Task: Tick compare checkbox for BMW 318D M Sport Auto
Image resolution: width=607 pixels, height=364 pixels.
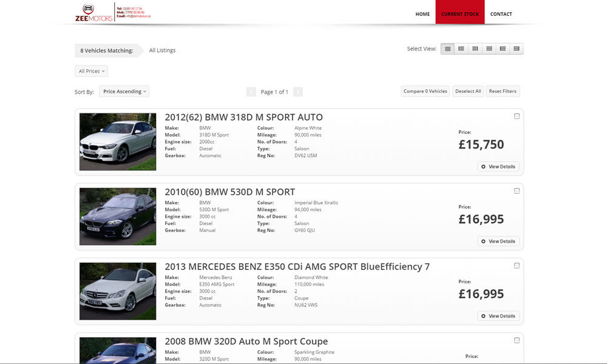Action: click(x=517, y=116)
